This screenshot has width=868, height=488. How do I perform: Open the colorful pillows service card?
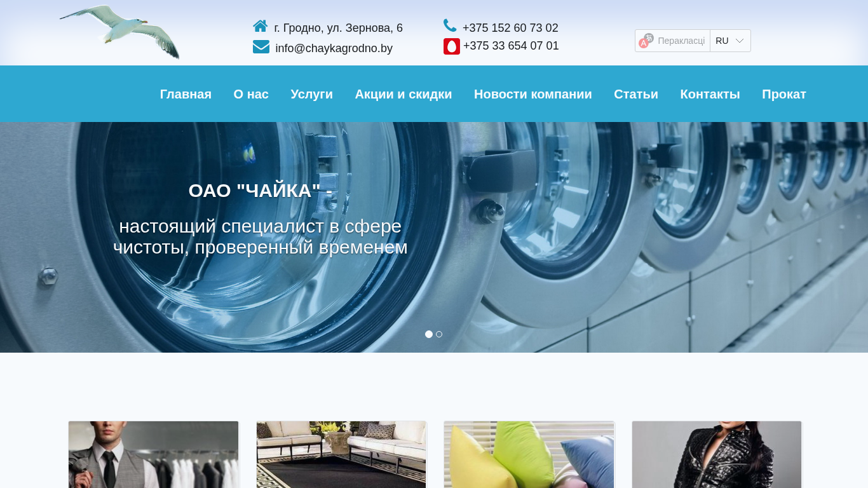tap(529, 454)
